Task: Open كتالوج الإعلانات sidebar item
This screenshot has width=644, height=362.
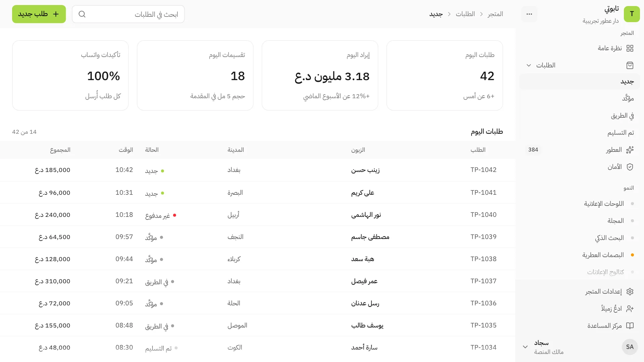Action: [x=580, y=272]
